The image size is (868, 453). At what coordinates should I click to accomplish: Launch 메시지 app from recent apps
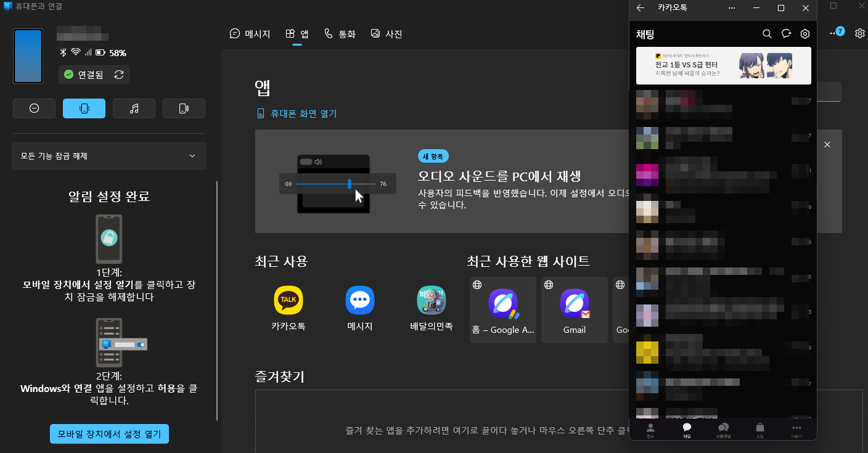[x=360, y=308]
